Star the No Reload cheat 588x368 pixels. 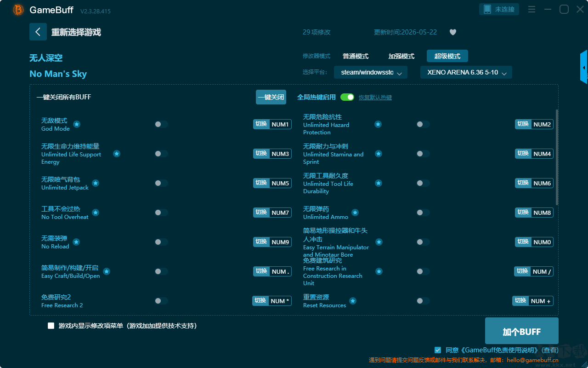click(x=76, y=242)
